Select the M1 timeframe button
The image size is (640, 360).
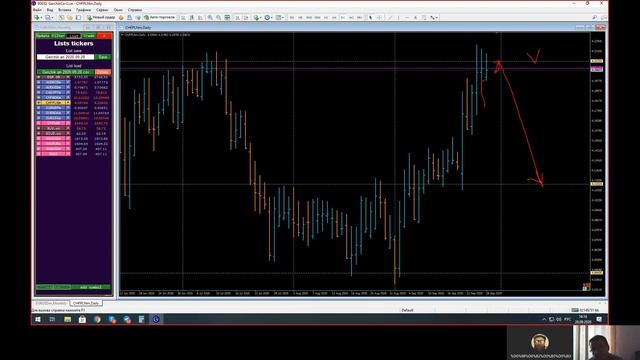tap(291, 18)
